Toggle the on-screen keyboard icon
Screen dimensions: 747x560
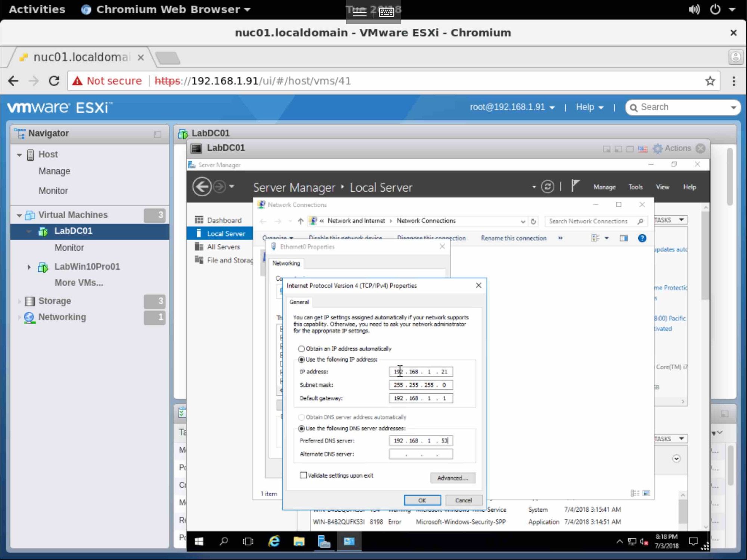[386, 12]
